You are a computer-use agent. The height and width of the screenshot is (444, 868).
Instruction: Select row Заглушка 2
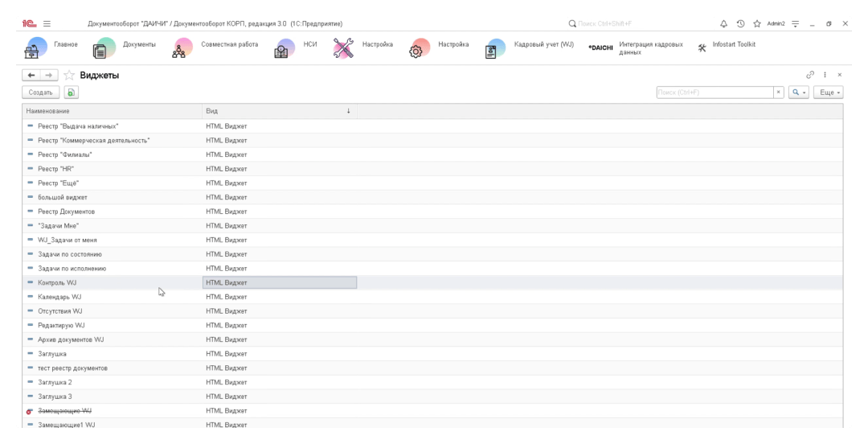(433, 383)
